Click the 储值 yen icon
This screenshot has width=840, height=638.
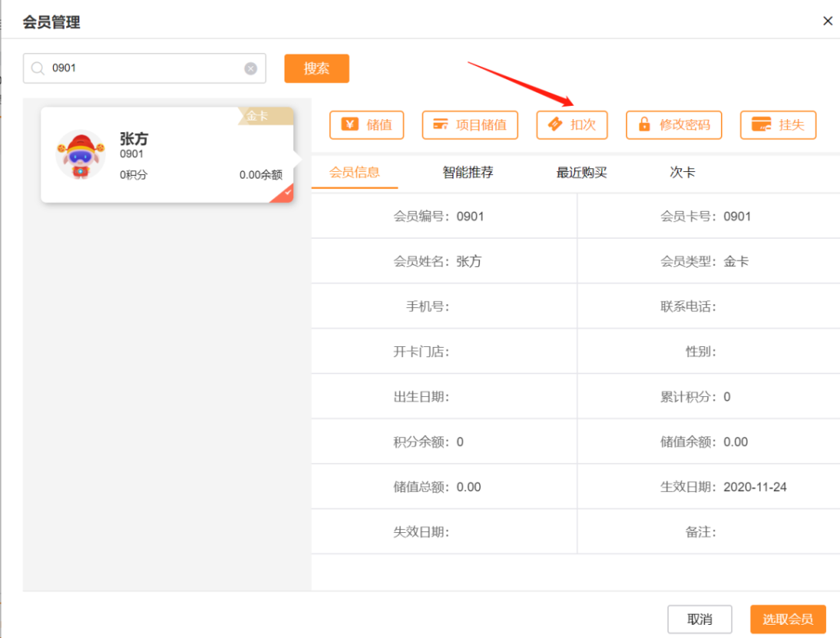[350, 124]
